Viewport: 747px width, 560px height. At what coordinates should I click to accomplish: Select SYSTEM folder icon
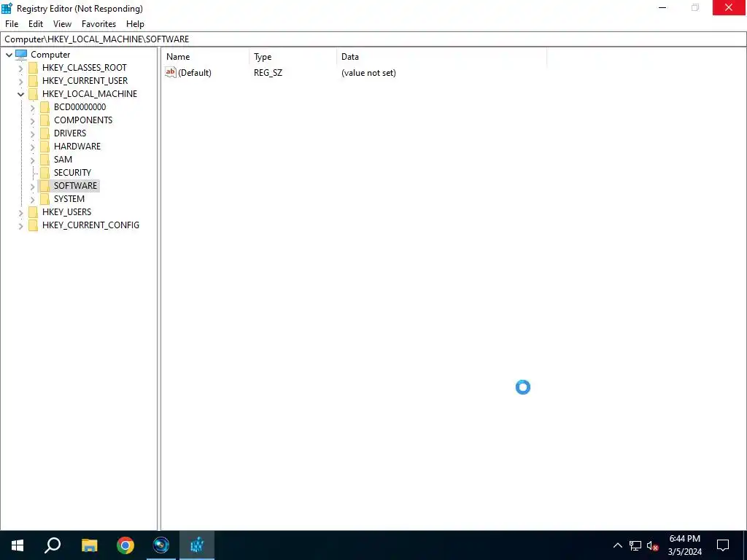click(44, 198)
